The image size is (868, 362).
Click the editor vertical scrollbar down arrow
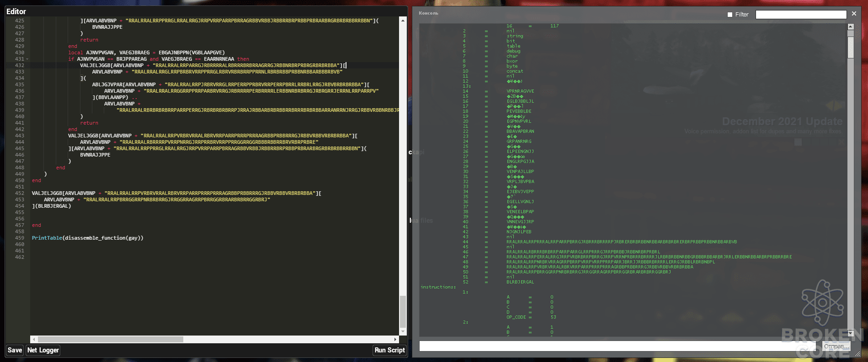pyautogui.click(x=403, y=331)
